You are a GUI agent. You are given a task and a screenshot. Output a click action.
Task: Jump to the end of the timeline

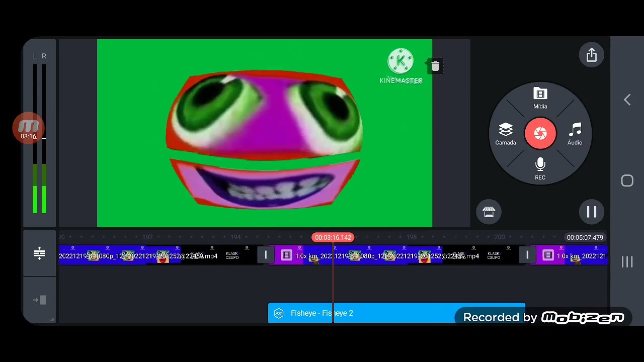39,300
